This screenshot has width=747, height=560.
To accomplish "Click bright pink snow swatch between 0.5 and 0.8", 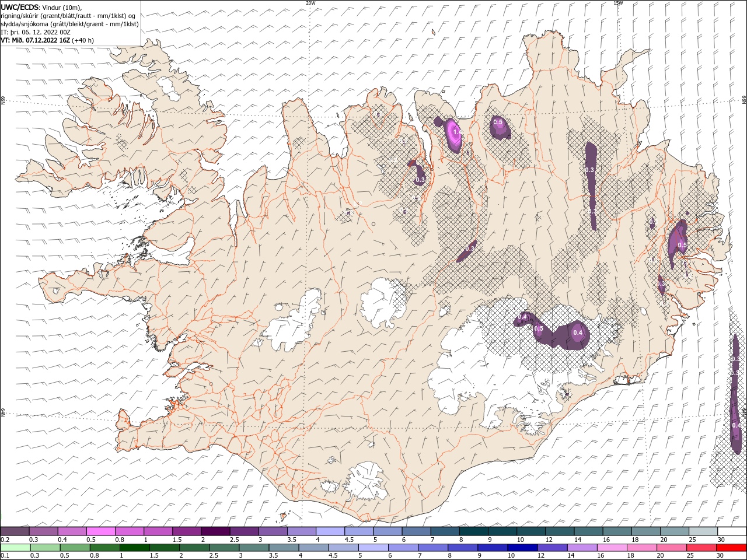I will [x=101, y=531].
